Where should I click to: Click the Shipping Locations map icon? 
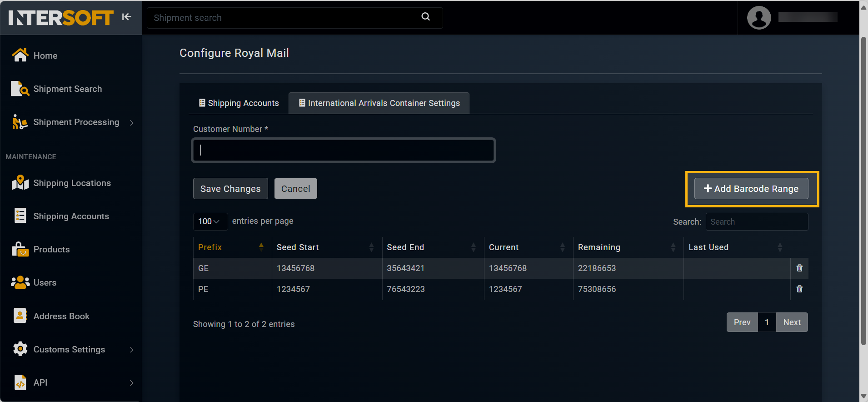pos(20,183)
